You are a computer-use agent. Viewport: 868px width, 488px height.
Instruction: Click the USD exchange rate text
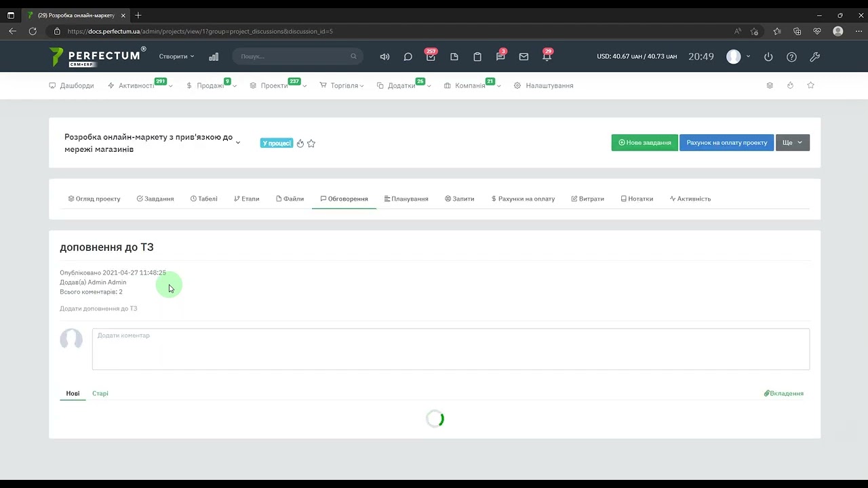(x=637, y=56)
